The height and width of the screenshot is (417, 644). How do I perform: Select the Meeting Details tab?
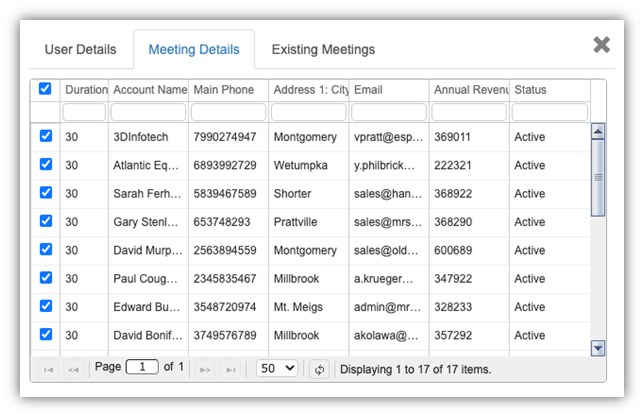pyautogui.click(x=194, y=49)
